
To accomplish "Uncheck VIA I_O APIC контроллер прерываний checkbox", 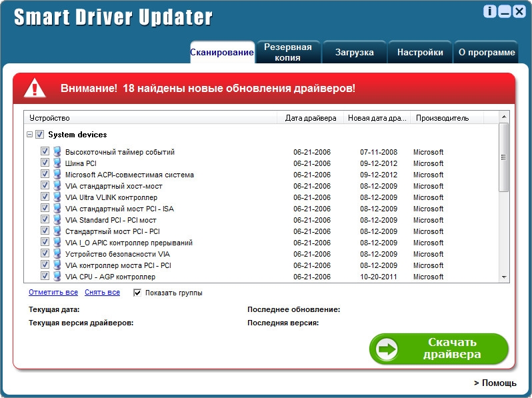I will (45, 241).
